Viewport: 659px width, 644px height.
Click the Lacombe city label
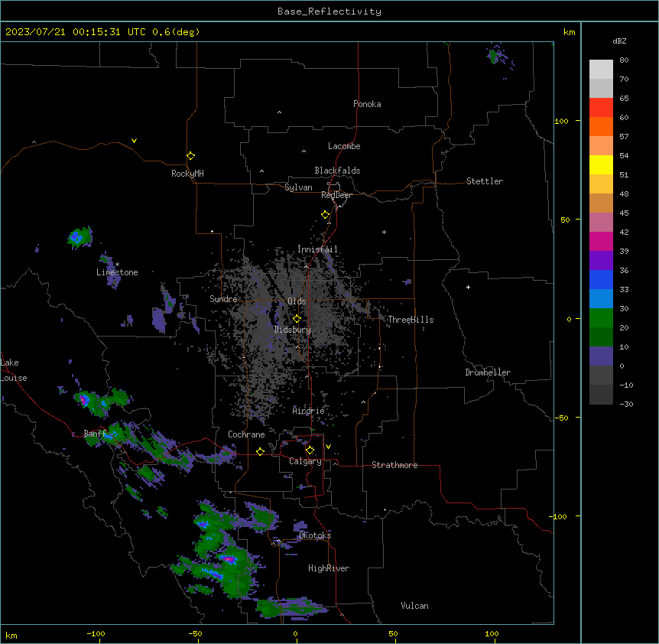click(x=344, y=146)
